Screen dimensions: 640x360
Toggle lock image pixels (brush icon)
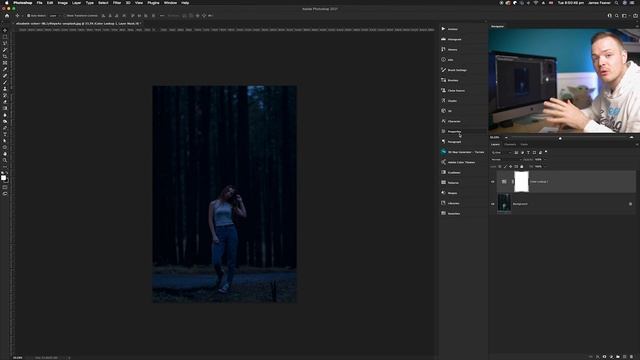tap(505, 167)
